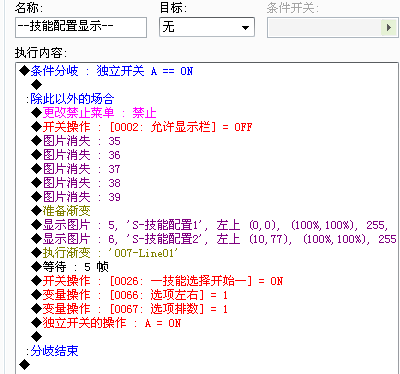Select line 开关操作 [0026: —技能选择开始—] = ON

click(157, 281)
